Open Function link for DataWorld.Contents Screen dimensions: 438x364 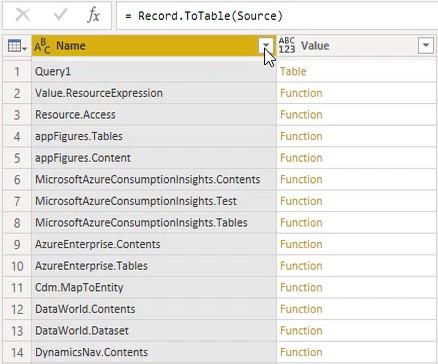pyautogui.click(x=301, y=309)
